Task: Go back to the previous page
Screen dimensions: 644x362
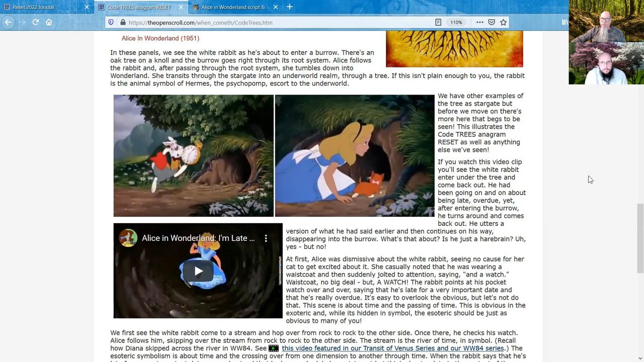Action: 8,22
